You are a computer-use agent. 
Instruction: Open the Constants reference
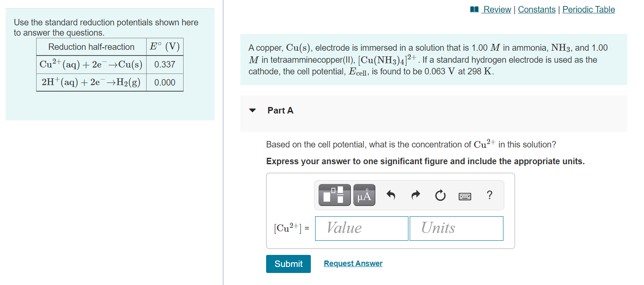[537, 9]
